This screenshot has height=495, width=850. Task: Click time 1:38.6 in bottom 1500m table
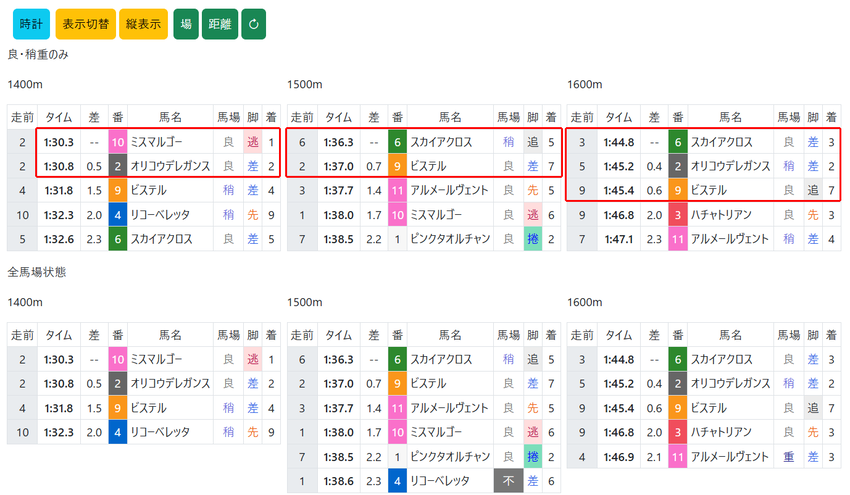(x=338, y=480)
